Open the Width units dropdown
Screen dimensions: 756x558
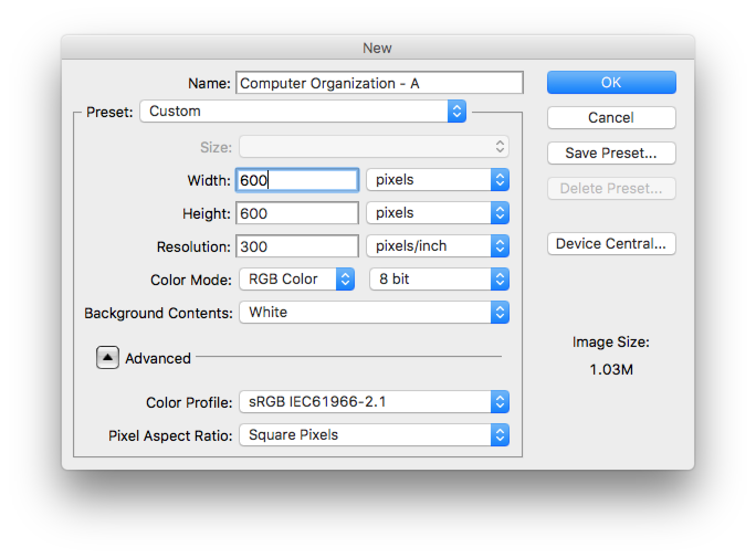pos(438,180)
